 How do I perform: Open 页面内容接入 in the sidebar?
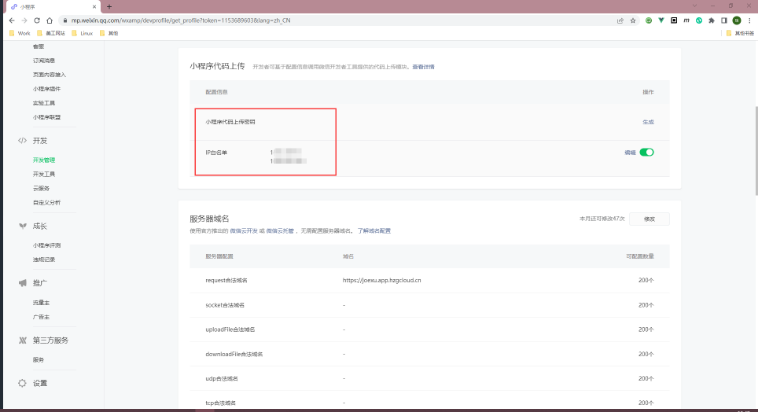[x=49, y=74]
